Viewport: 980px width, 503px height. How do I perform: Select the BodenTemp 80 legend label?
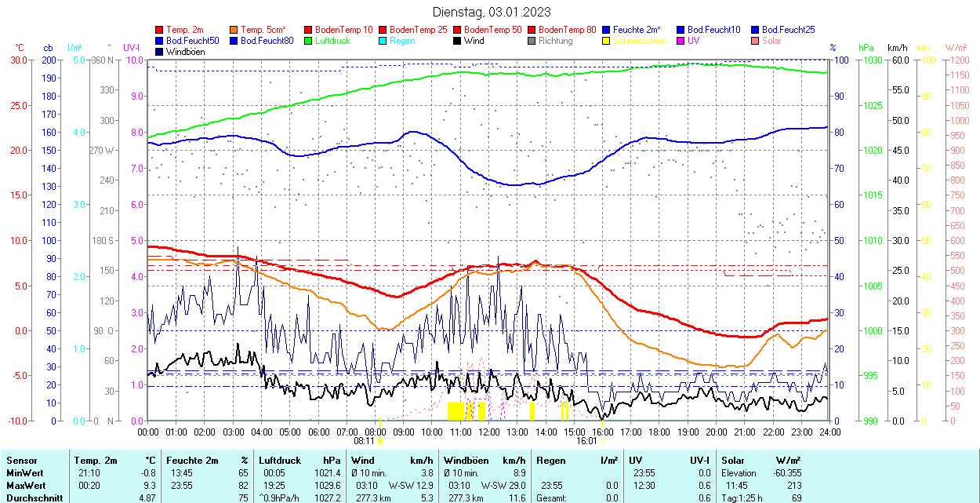(x=568, y=30)
